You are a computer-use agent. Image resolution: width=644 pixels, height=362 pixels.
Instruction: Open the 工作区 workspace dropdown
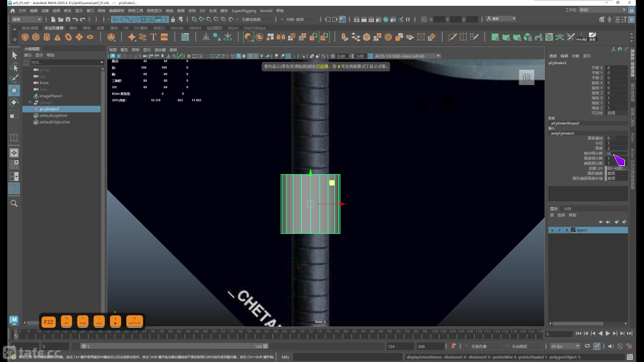602,10
